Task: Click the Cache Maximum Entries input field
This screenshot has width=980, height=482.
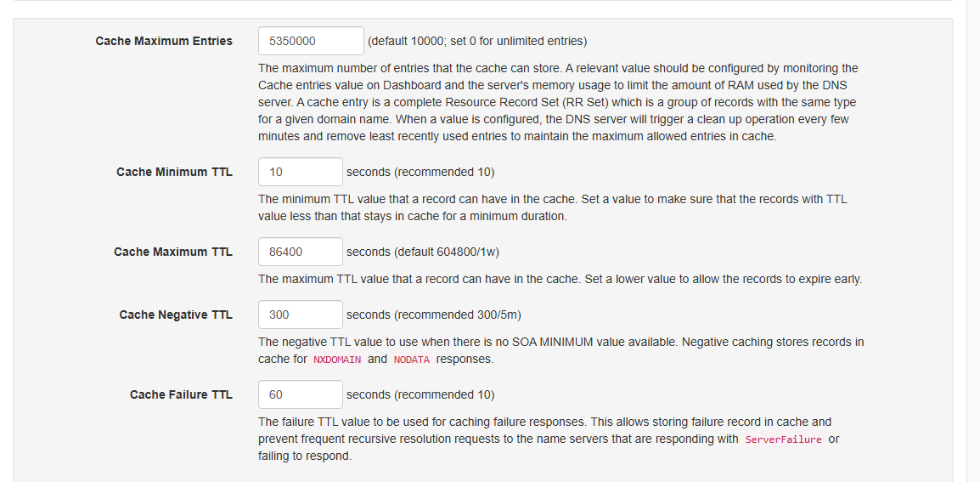Action: 311,41
